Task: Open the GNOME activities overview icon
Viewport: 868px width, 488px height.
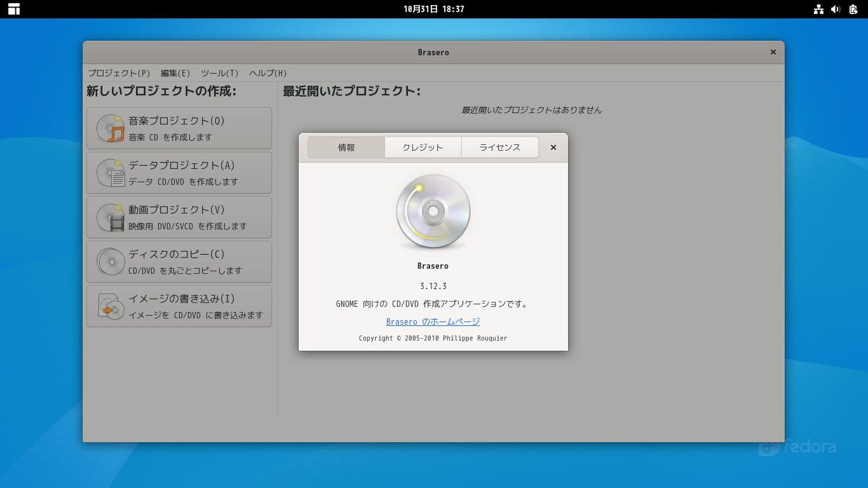Action: click(x=14, y=9)
